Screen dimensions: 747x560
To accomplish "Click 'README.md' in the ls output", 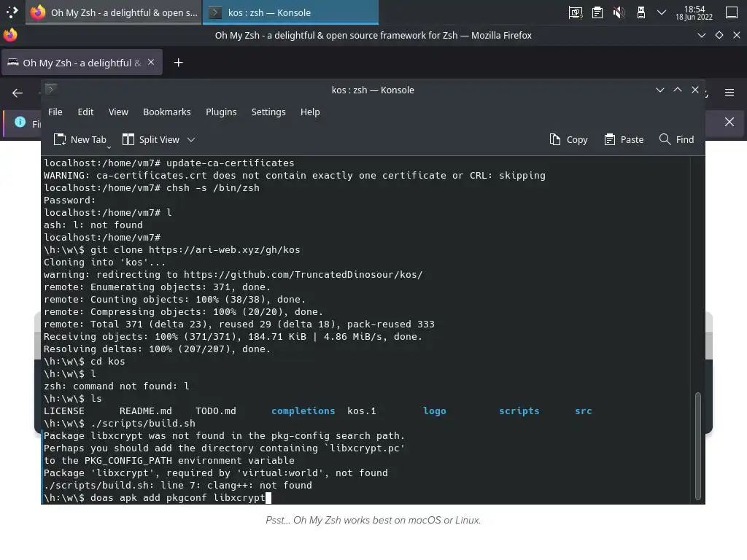I will [x=146, y=411].
